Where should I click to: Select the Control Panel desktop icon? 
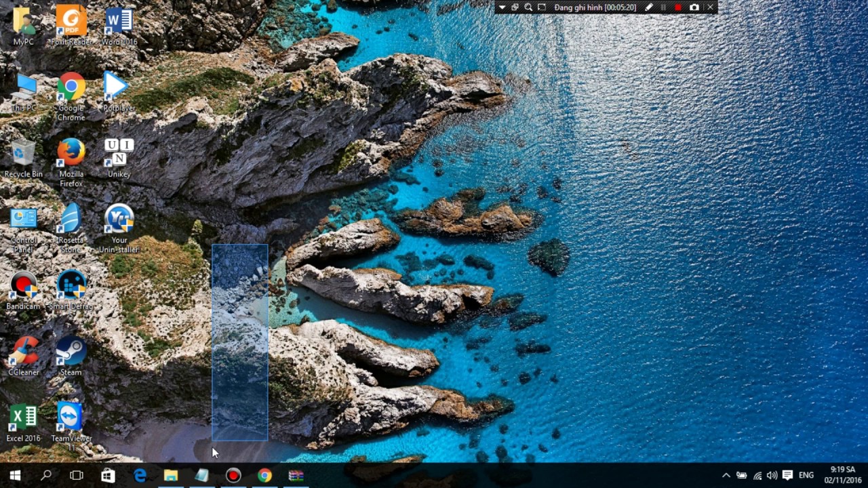tap(24, 230)
